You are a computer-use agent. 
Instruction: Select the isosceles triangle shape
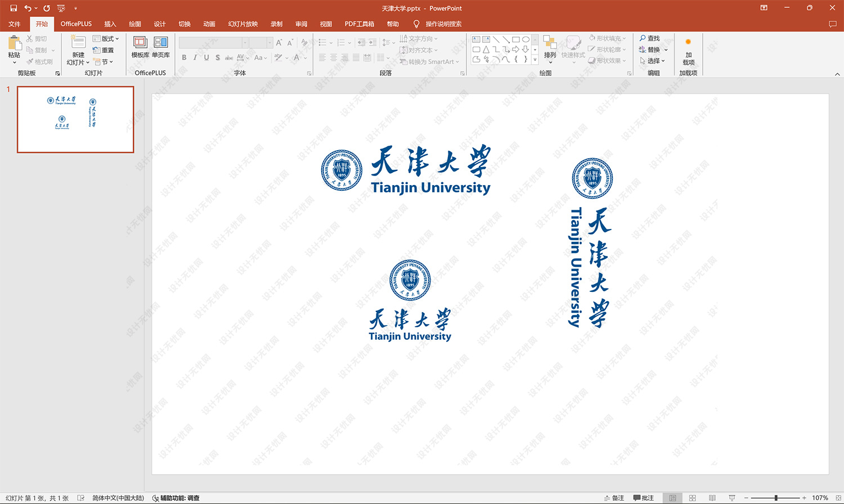coord(486,49)
